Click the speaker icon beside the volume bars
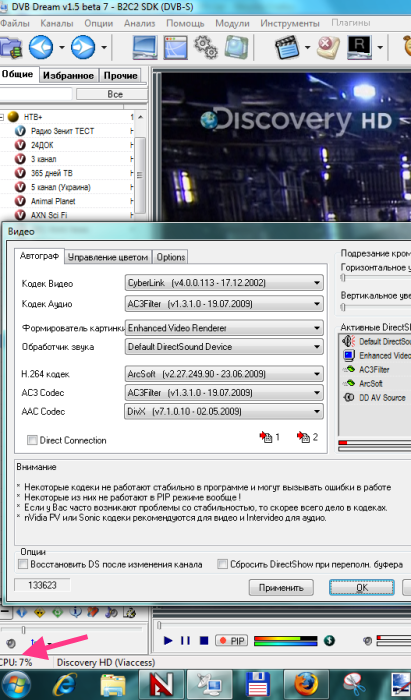This screenshot has width=411, height=700. (x=368, y=641)
